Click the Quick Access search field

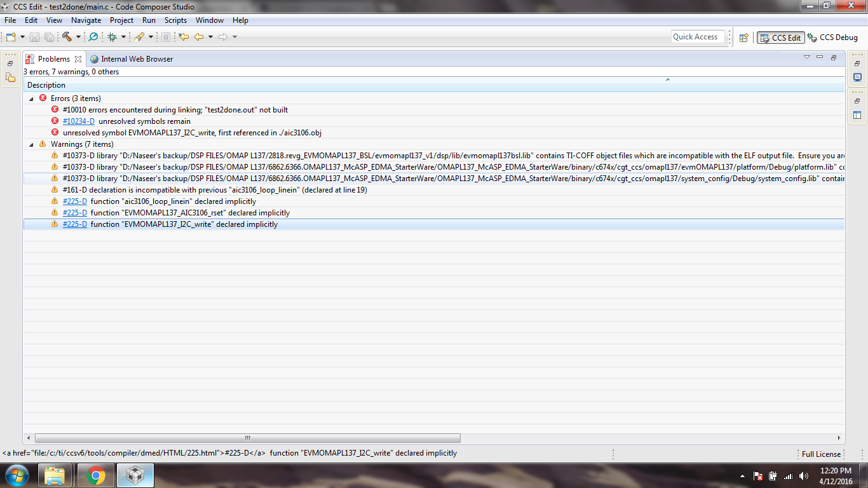[698, 37]
